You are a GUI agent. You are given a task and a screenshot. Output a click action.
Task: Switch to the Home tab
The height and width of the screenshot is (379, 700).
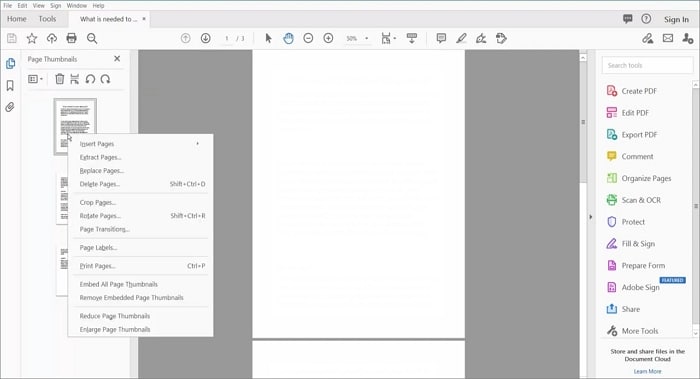pyautogui.click(x=17, y=19)
